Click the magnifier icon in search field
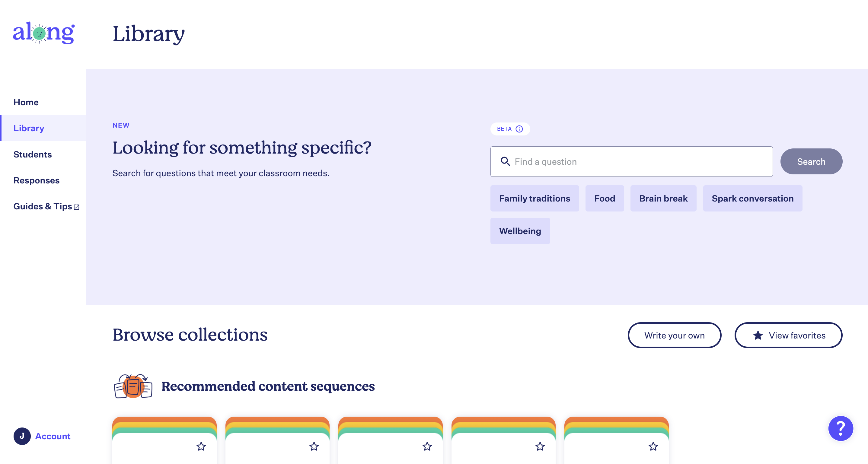 (505, 162)
